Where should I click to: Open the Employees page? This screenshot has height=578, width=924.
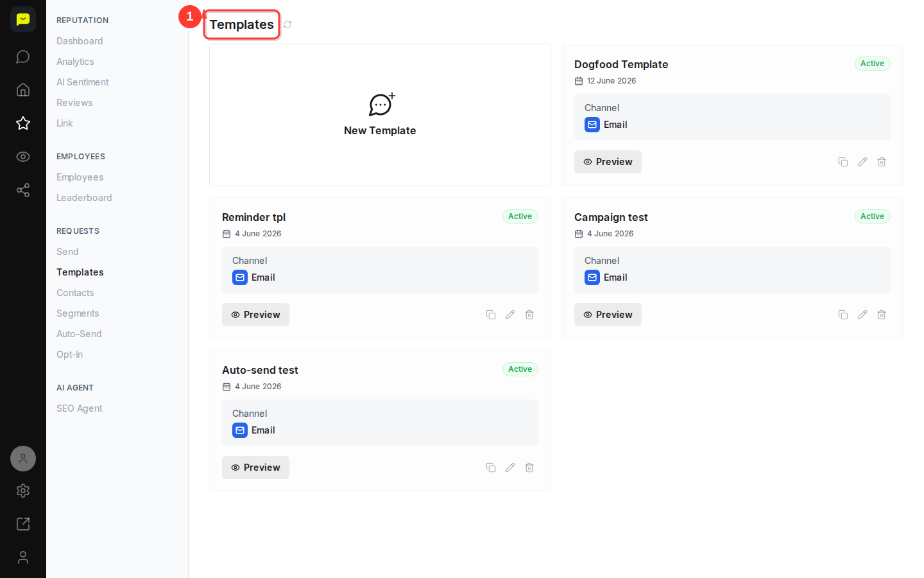click(x=80, y=177)
